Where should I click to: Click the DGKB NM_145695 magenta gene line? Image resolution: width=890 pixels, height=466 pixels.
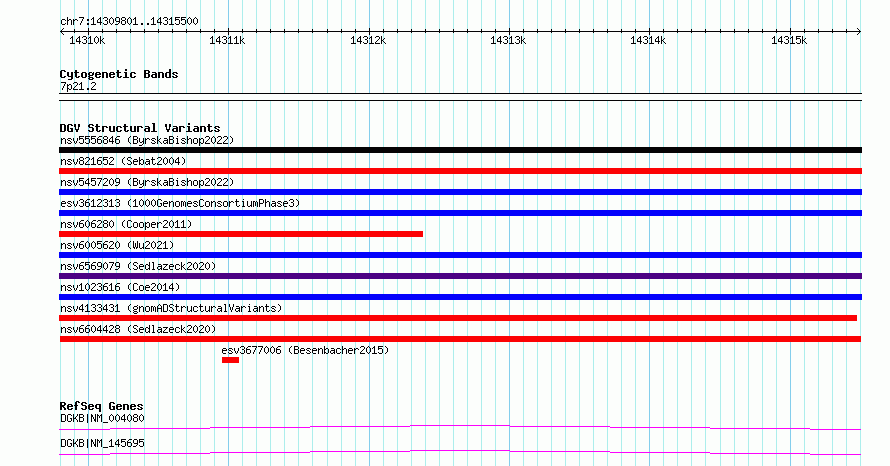[x=460, y=452]
